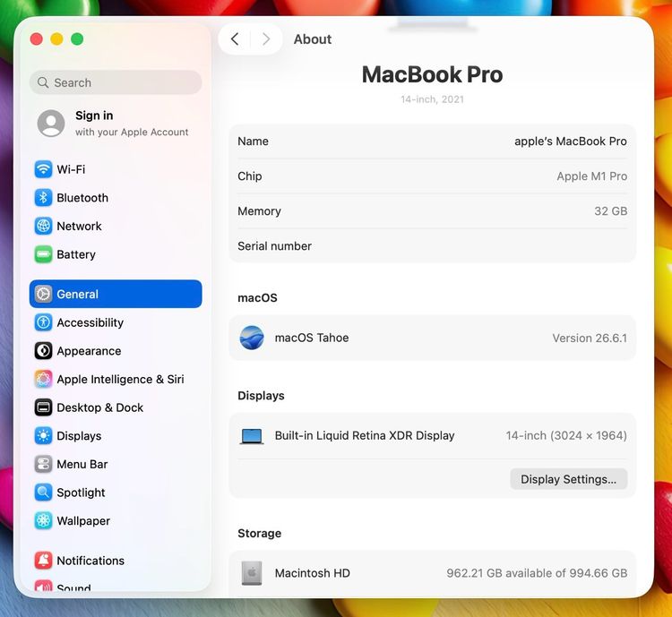
Task: Open Wallpaper settings
Action: (116, 520)
